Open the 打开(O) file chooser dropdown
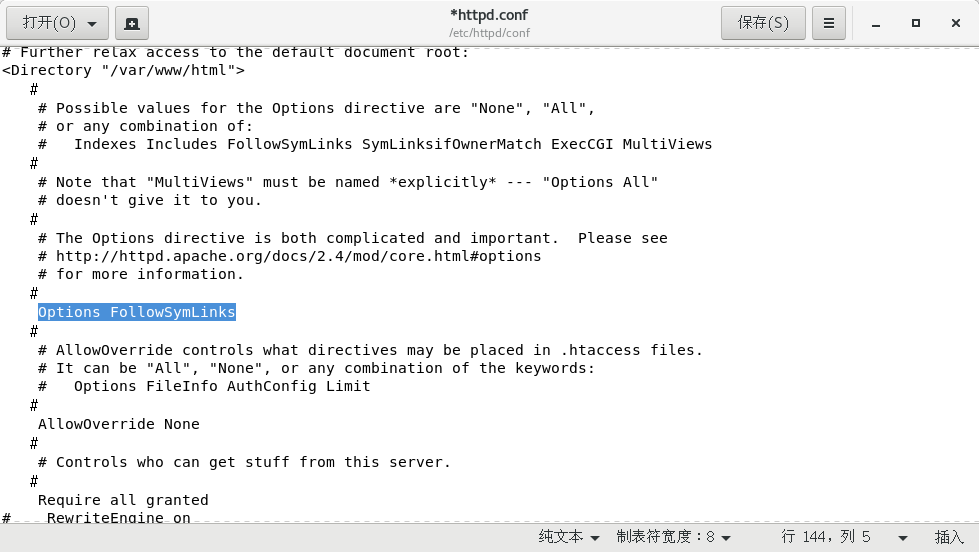Viewport: 979px width, 552px height. pyautogui.click(x=59, y=22)
